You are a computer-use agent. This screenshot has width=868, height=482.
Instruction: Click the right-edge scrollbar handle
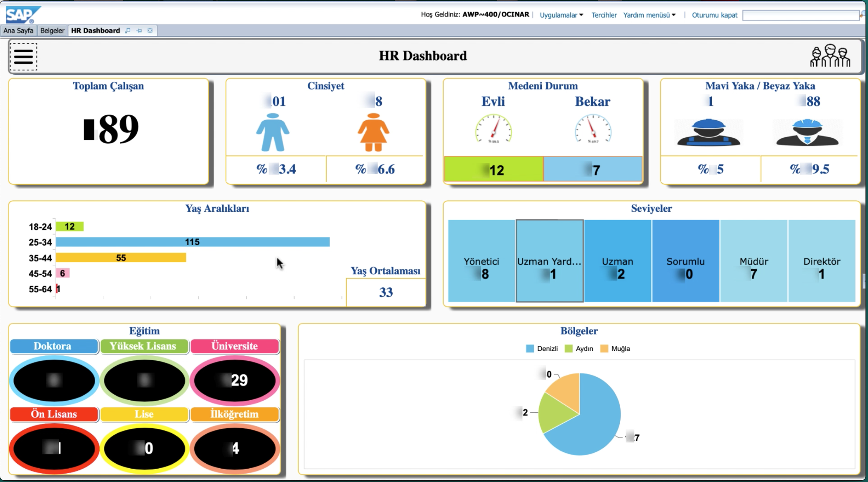pos(864,281)
